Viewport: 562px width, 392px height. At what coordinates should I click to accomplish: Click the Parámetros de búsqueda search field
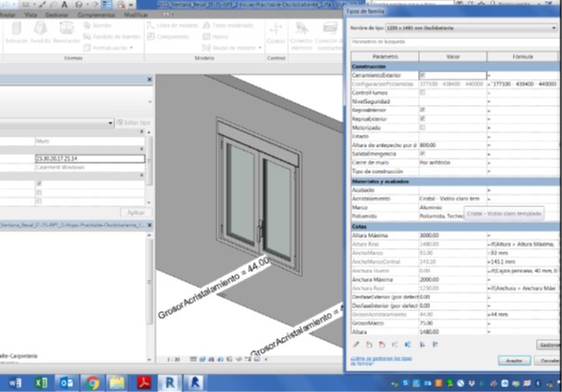click(x=454, y=42)
